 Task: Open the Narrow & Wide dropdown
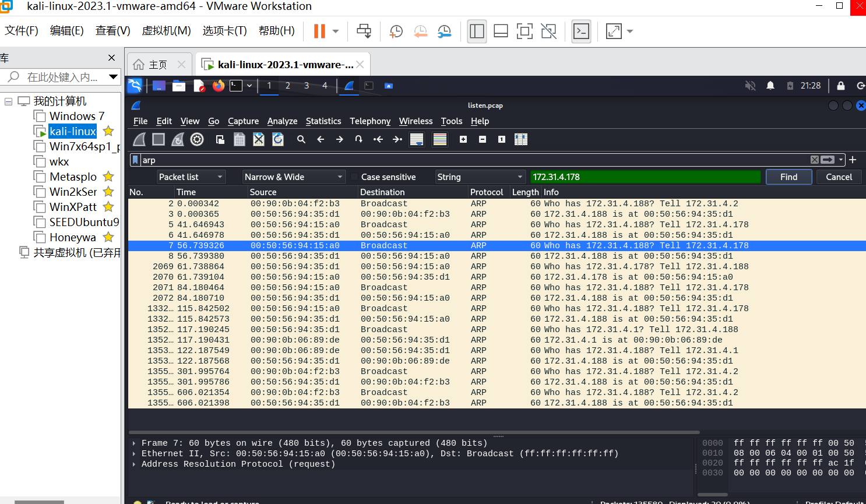(294, 177)
